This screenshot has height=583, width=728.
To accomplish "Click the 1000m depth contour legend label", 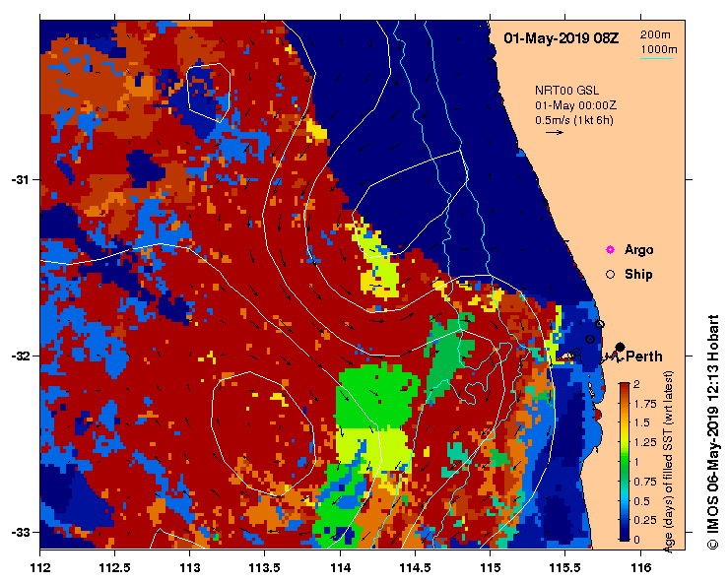I will (659, 49).
